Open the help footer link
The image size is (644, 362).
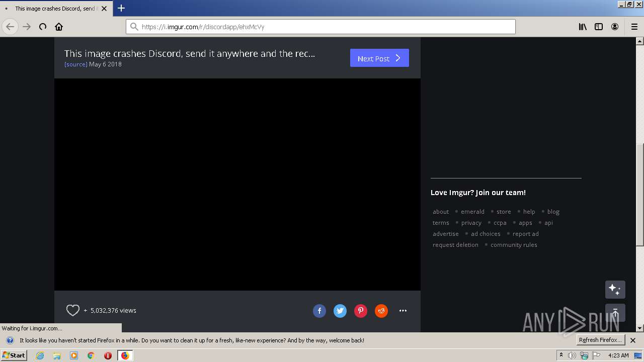529,212
